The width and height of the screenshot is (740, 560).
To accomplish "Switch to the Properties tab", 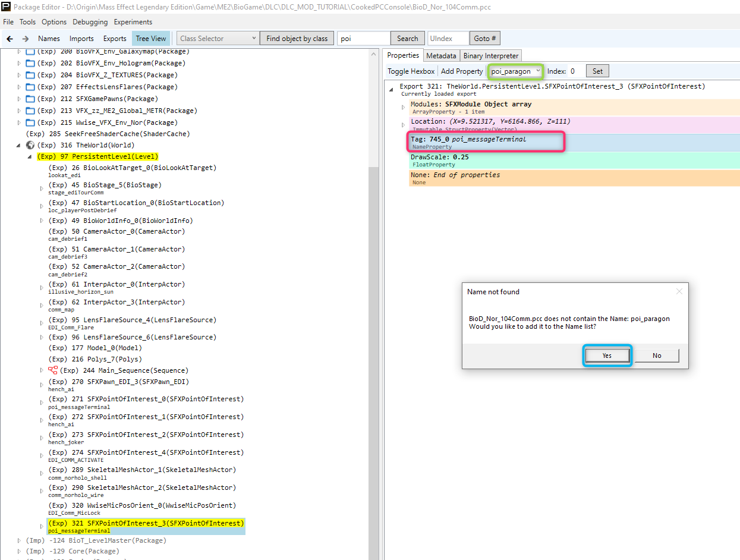I will (404, 55).
